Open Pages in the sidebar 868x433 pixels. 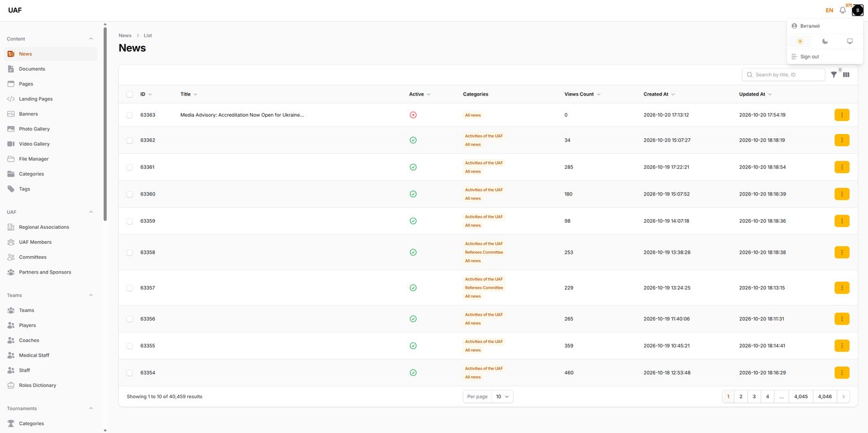pos(50,84)
